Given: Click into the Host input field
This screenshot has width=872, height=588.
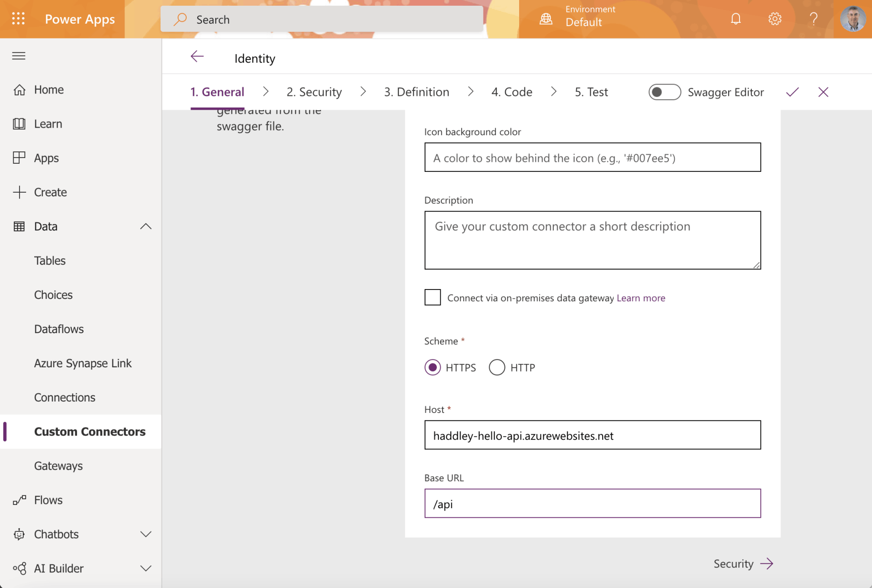Looking at the screenshot, I should [x=592, y=435].
